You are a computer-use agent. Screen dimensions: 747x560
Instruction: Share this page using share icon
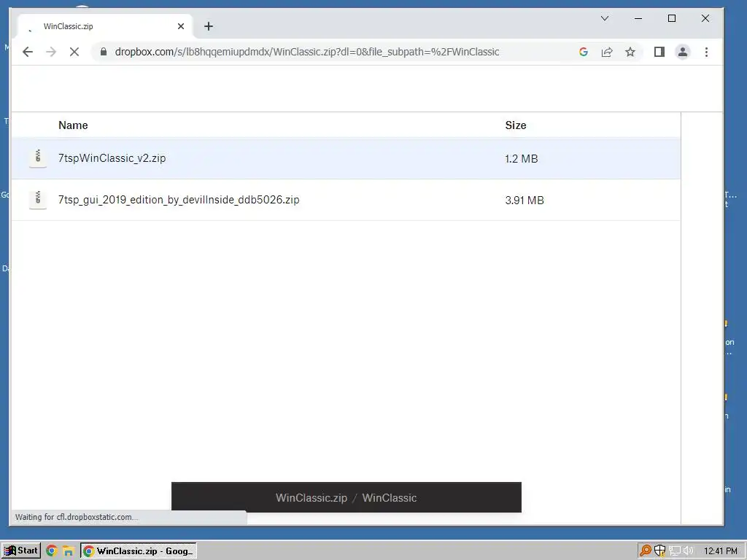pyautogui.click(x=606, y=52)
